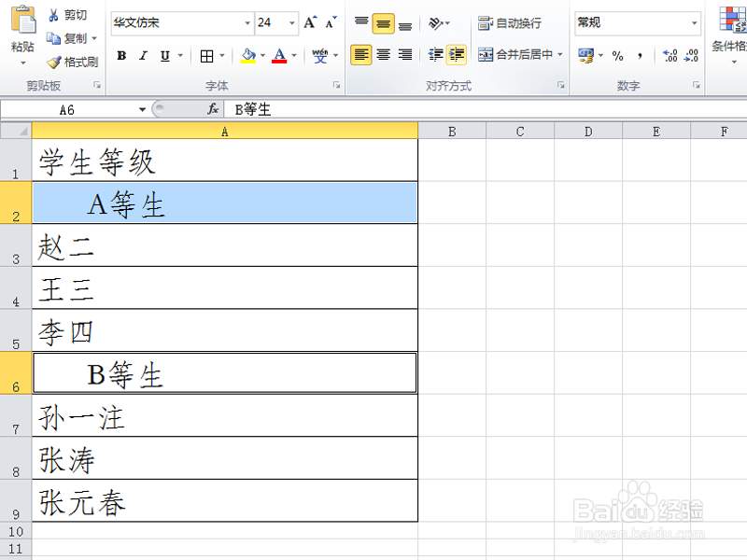Viewport: 747px width, 560px height.
Task: Align text to the bottom
Action: 405,24
